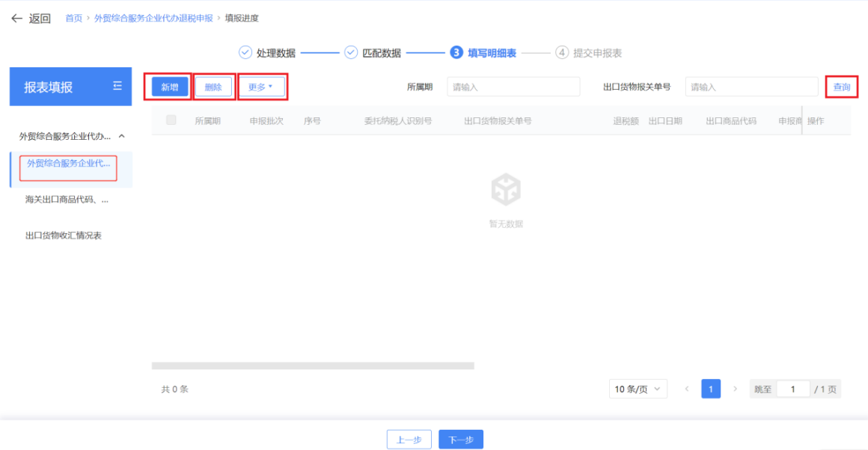Click the 处理数据 step checkmark icon
The height and width of the screenshot is (450, 868).
tap(245, 52)
